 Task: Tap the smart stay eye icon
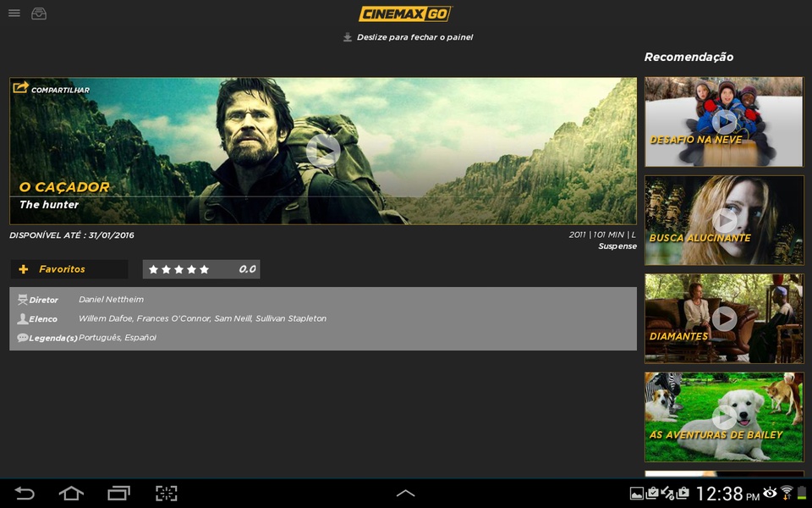point(770,492)
